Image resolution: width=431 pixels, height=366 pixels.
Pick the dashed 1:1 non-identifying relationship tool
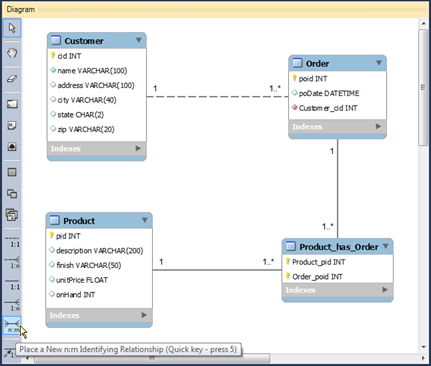[x=12, y=241]
